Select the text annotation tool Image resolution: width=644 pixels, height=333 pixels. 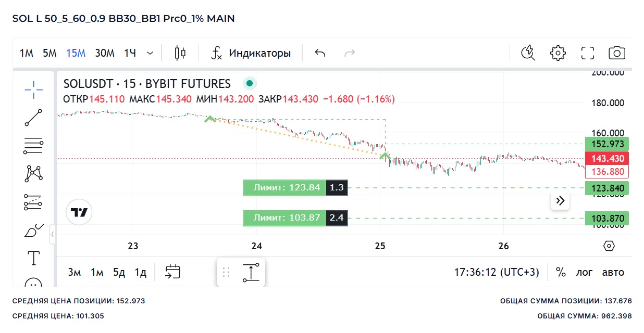coord(34,258)
